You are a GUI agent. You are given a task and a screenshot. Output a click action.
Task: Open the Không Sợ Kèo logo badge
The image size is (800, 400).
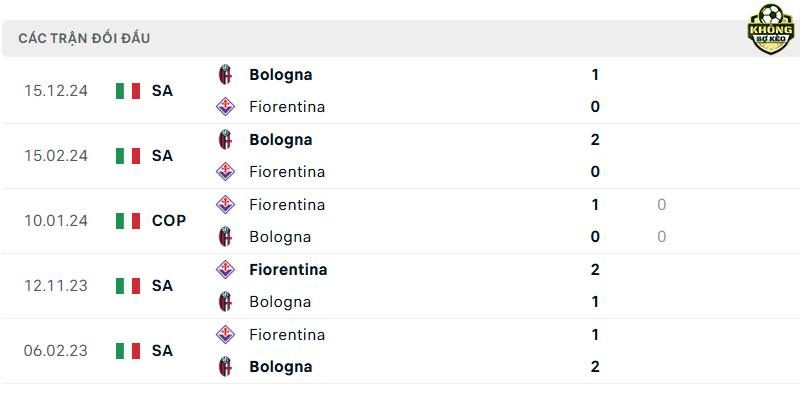click(x=770, y=29)
